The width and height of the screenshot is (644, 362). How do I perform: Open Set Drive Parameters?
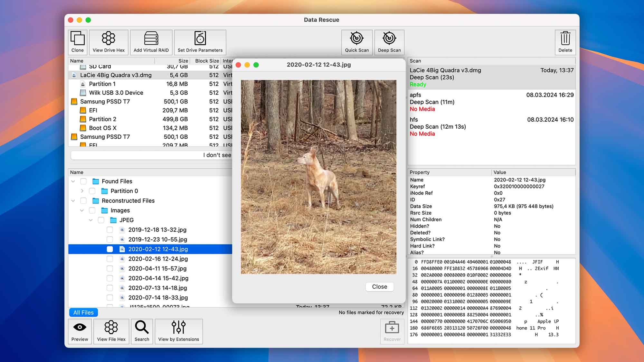click(200, 42)
